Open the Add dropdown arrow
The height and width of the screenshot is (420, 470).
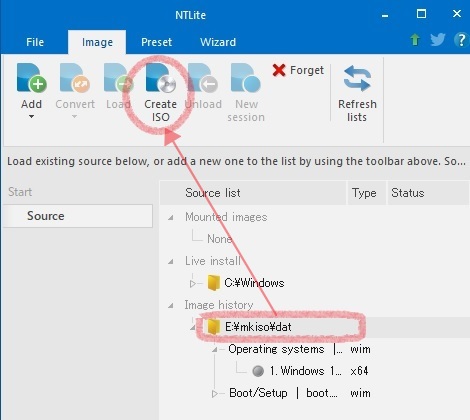(31, 117)
